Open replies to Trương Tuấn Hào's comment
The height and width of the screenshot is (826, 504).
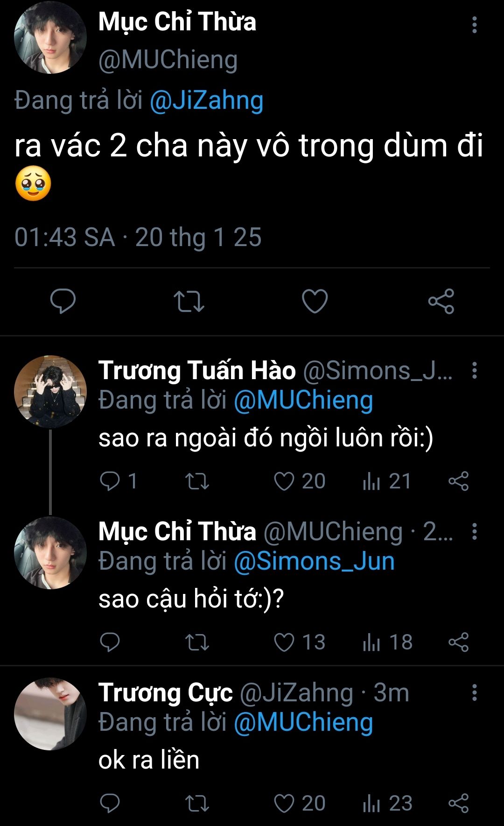(x=110, y=481)
